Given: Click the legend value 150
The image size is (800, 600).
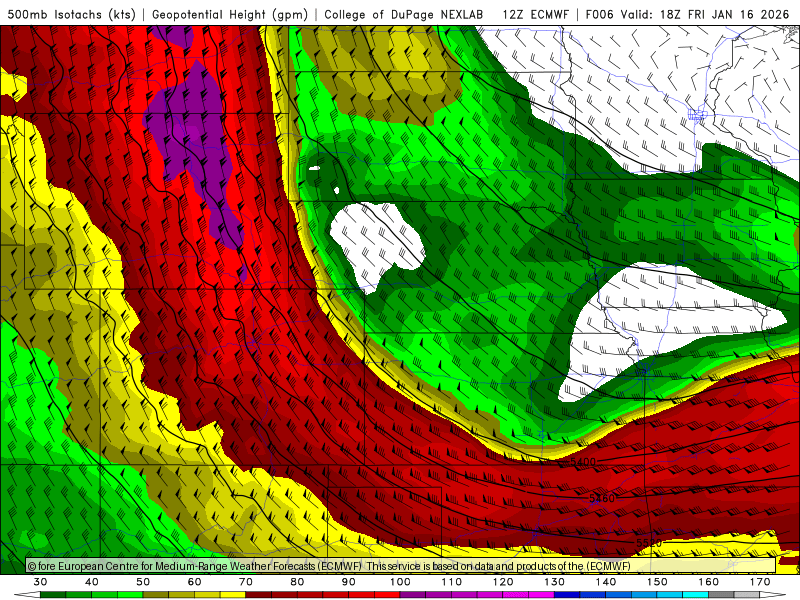Looking at the screenshot, I should click(658, 582).
